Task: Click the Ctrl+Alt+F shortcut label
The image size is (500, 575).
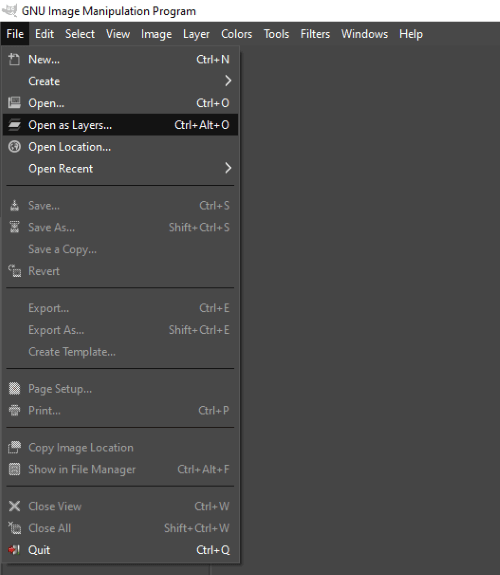Action: (x=204, y=469)
